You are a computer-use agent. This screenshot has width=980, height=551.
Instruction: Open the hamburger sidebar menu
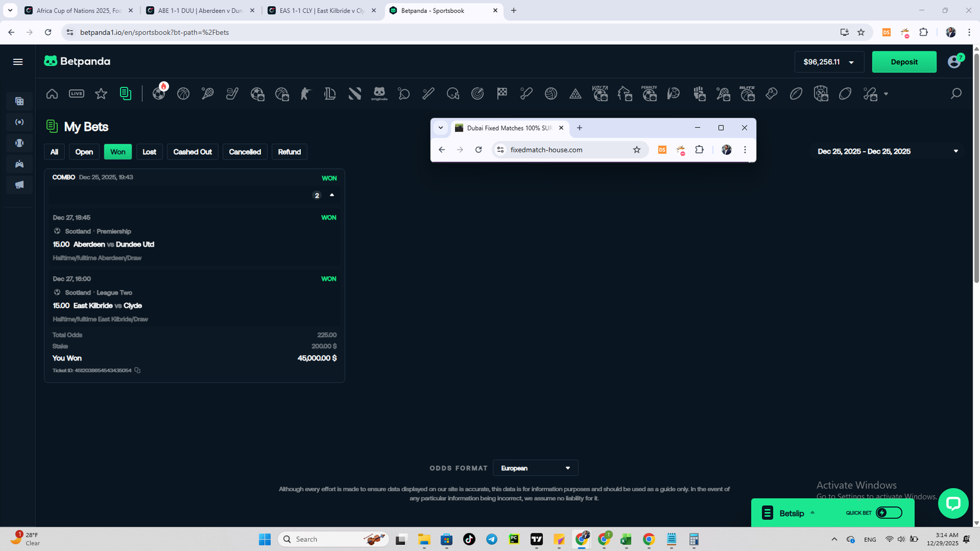click(x=18, y=62)
